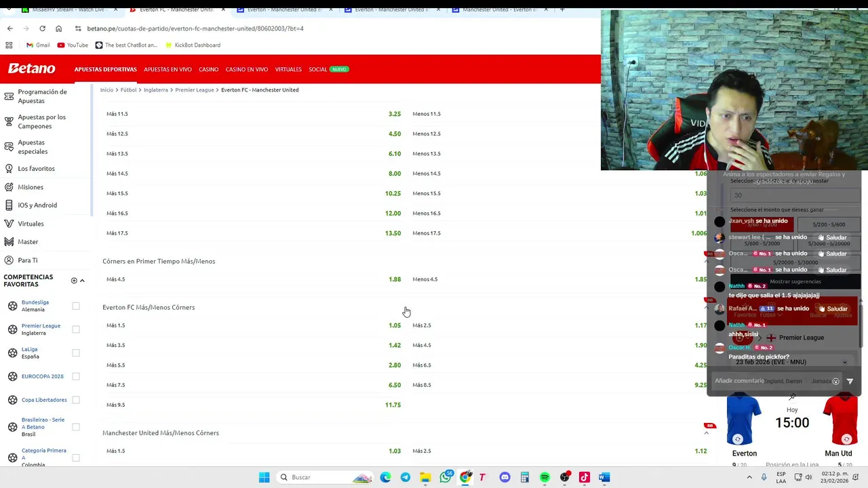Check the LaLiga España checkbox
Image resolution: width=868 pixels, height=488 pixels.
tap(76, 352)
